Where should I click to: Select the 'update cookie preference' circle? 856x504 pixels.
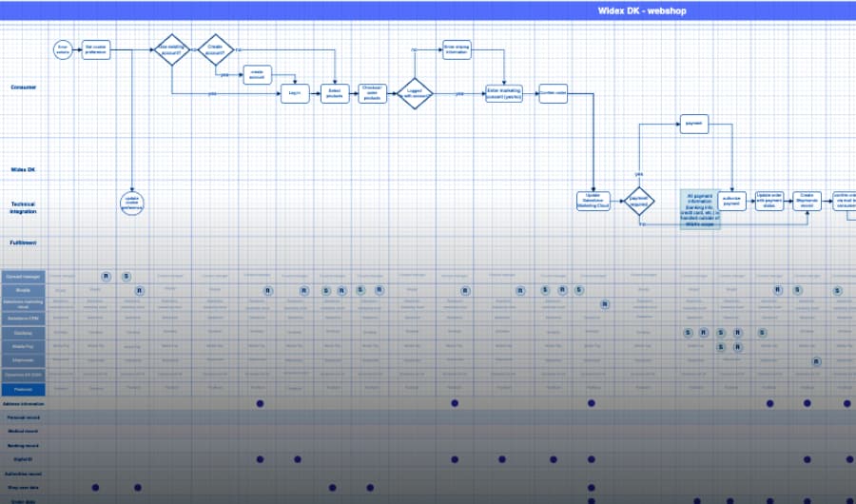[x=131, y=204]
